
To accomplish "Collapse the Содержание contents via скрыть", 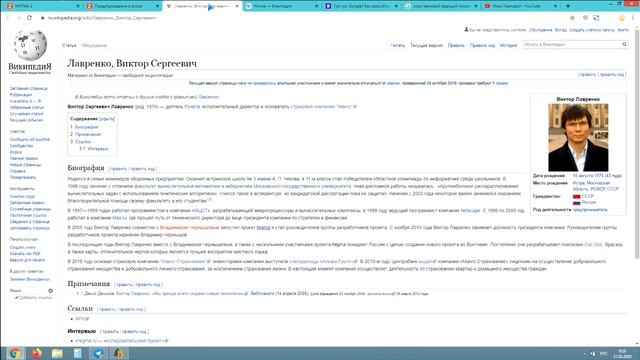I will point(107,119).
